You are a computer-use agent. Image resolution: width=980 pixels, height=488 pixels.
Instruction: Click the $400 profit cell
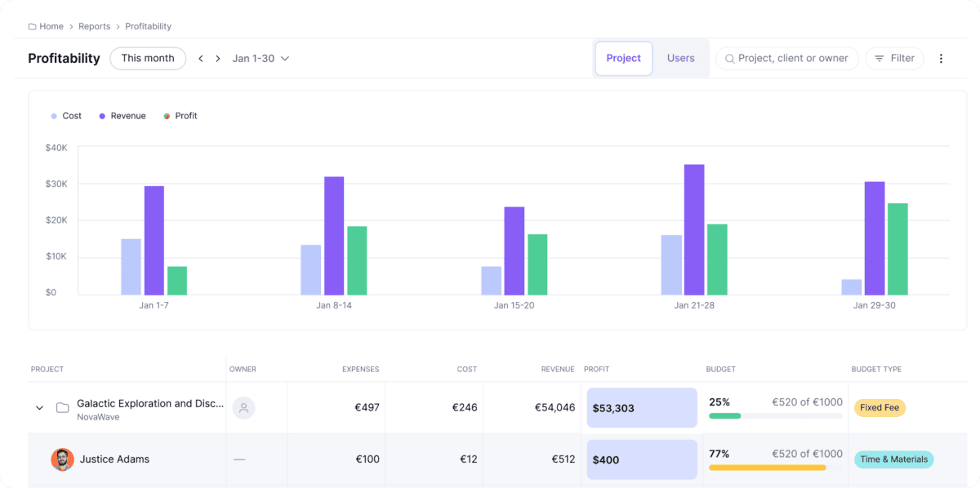tap(642, 459)
